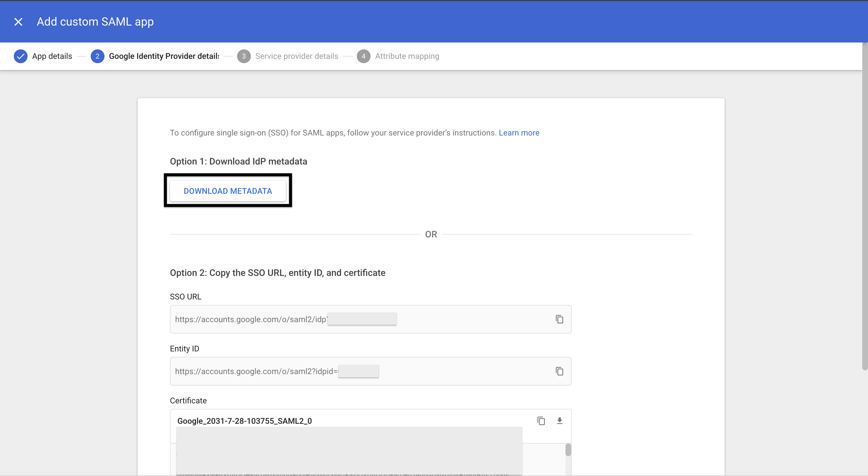Click the App details checkmark icon

point(21,56)
